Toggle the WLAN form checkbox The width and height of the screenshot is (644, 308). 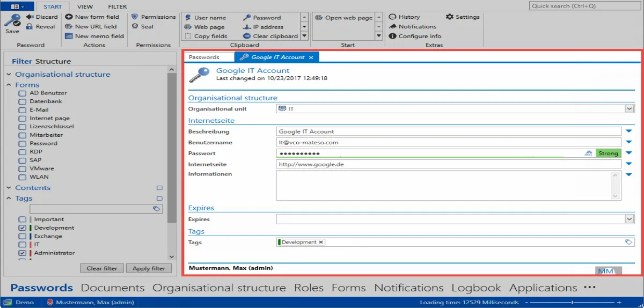[x=22, y=177]
